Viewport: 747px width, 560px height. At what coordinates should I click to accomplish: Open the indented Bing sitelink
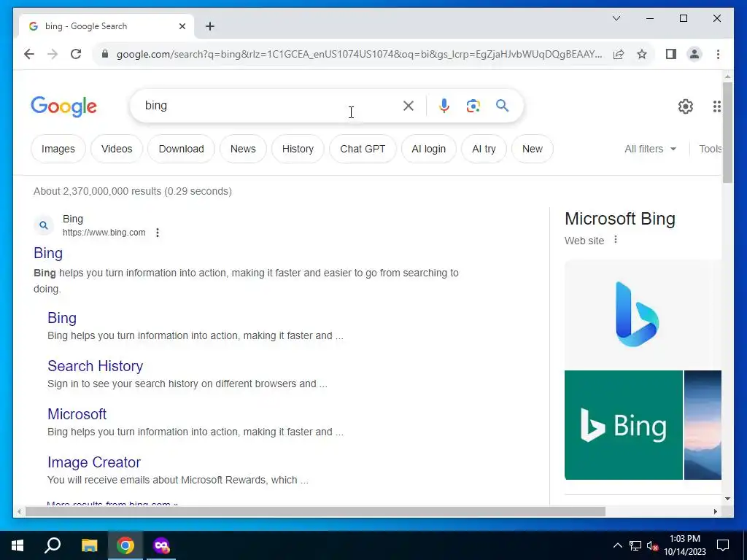[x=62, y=318]
